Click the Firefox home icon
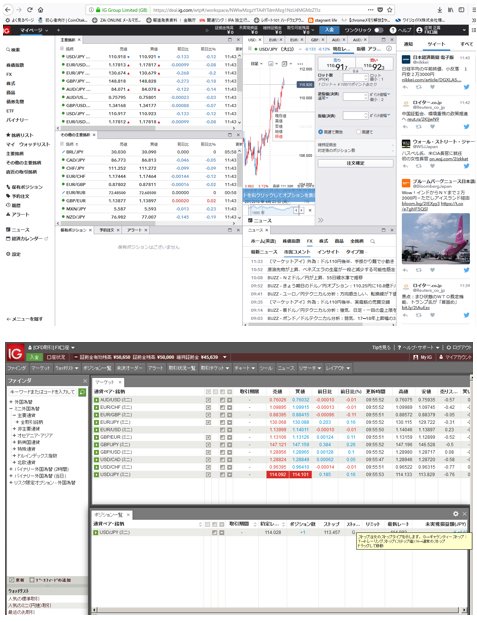 40,10
